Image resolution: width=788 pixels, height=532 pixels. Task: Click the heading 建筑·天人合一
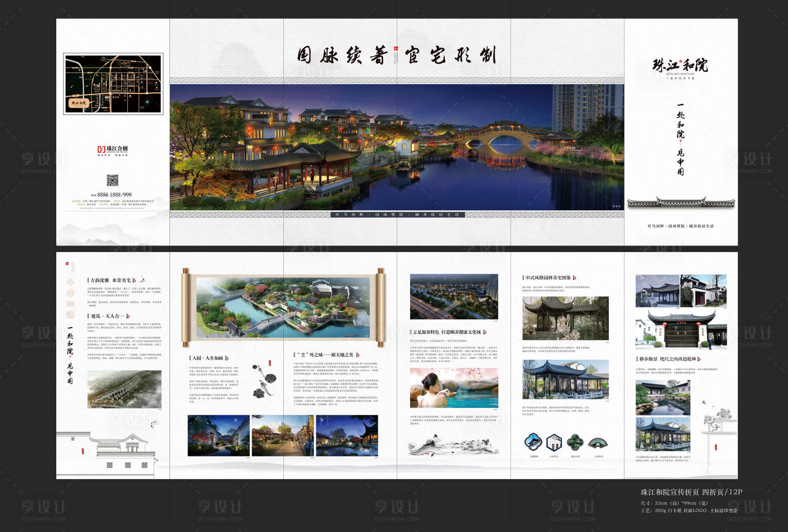108,316
